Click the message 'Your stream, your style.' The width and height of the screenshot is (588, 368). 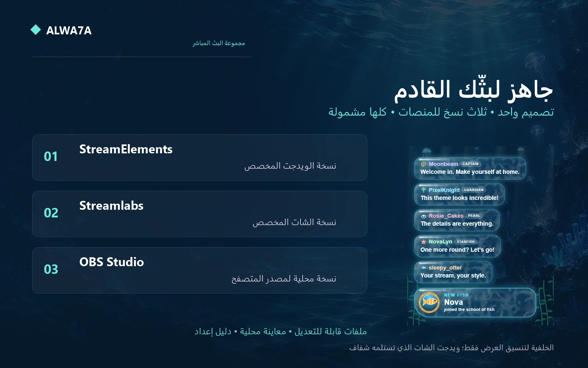click(453, 276)
